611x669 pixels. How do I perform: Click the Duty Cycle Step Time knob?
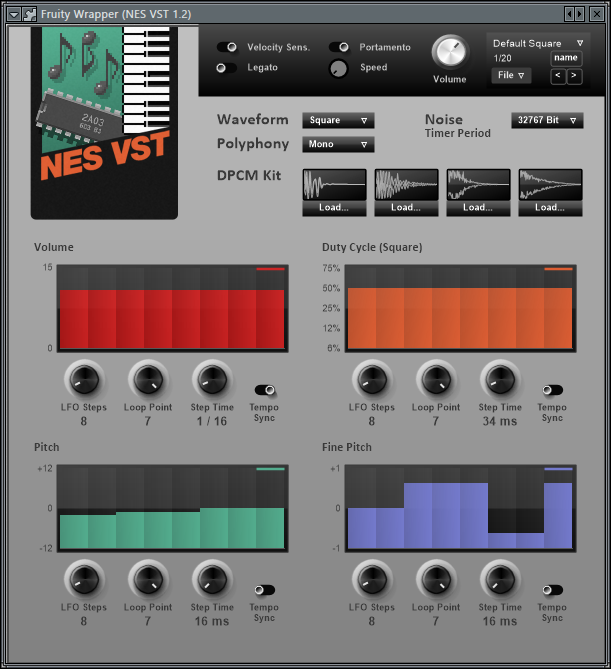click(500, 380)
